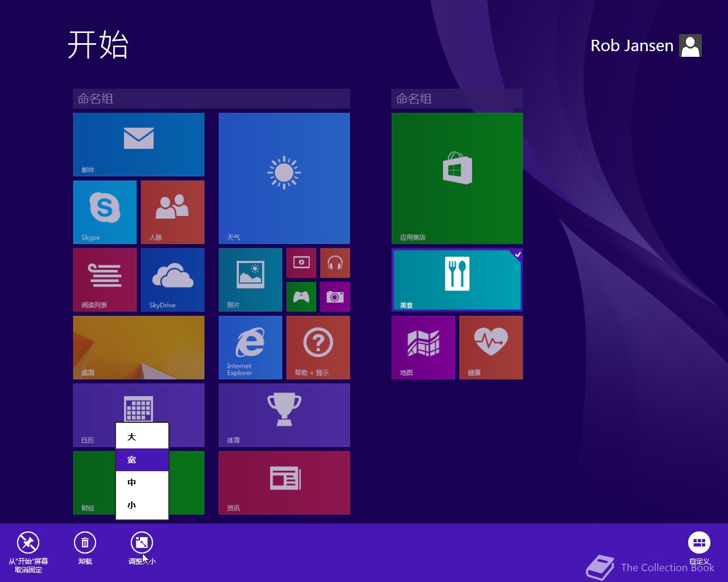Click the user avatar picture
Viewport: 728px width, 582px height.
(690, 45)
